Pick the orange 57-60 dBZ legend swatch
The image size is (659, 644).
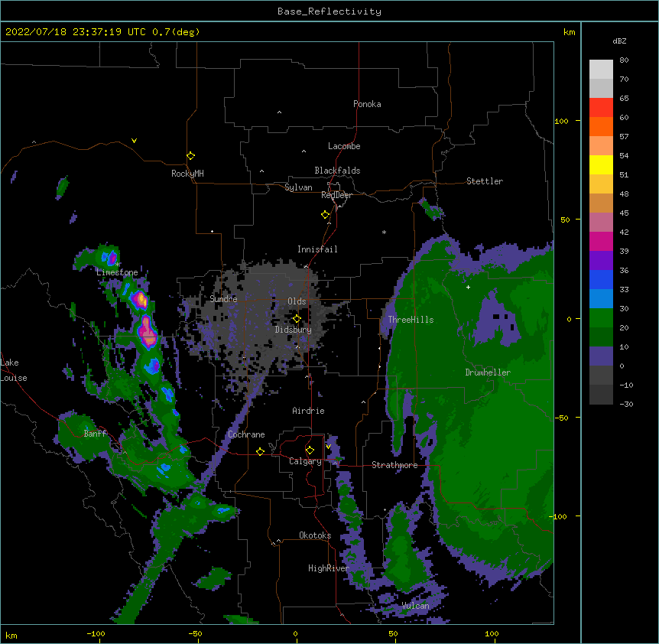(x=601, y=126)
